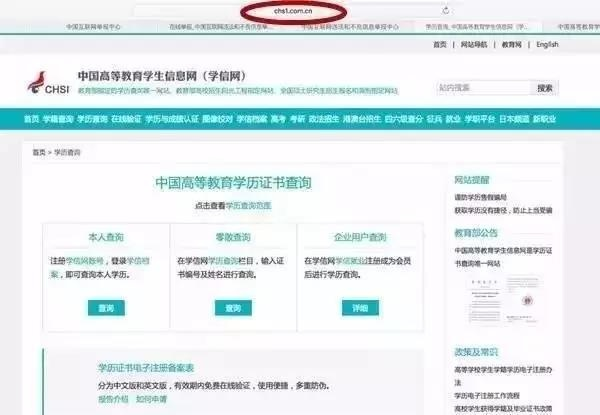The width and height of the screenshot is (600, 415).
Task: Click the 零散查询 card heading
Action: [233, 238]
